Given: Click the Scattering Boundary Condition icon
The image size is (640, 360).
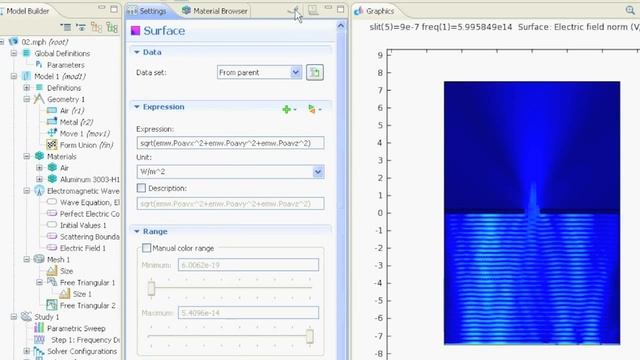Looking at the screenshot, I should 52,236.
